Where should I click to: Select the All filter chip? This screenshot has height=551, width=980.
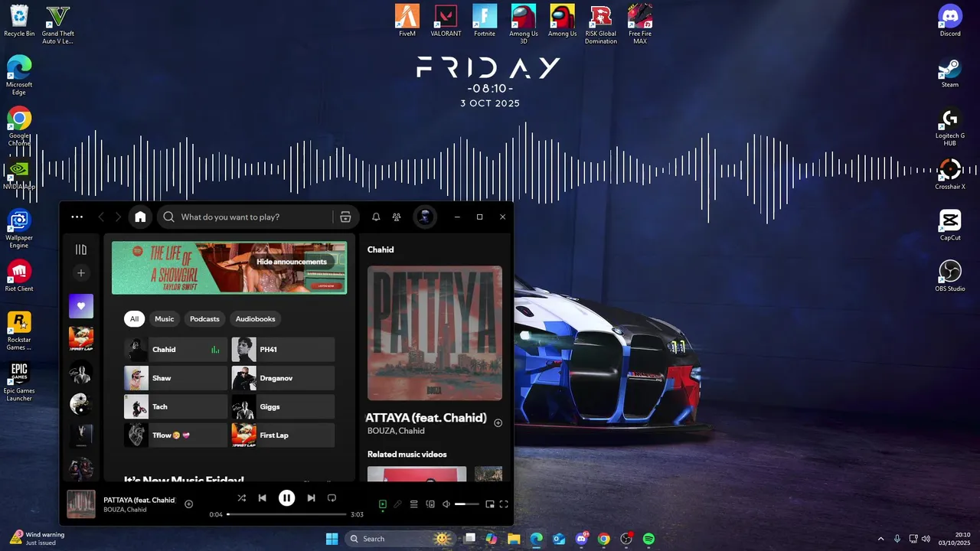134,318
